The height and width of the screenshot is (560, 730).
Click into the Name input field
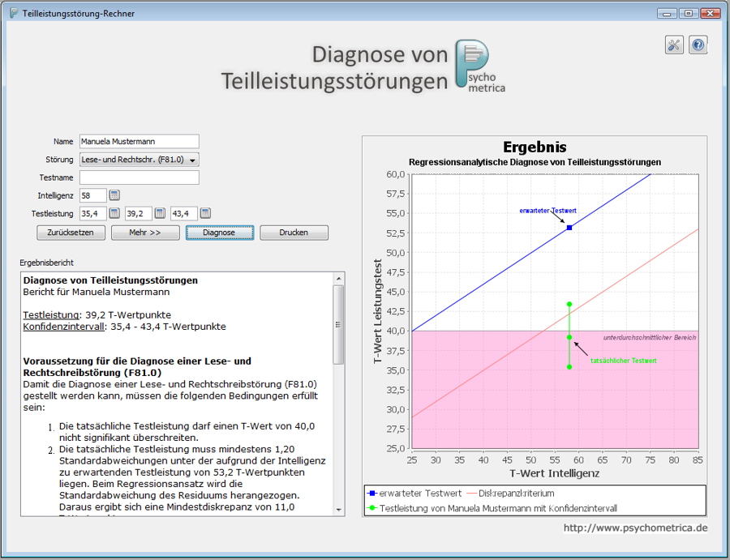(139, 142)
